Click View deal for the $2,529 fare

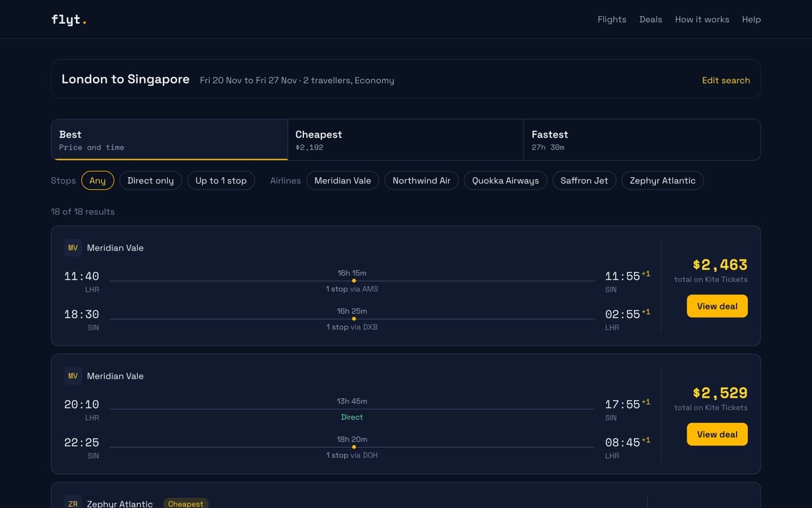[x=717, y=434]
